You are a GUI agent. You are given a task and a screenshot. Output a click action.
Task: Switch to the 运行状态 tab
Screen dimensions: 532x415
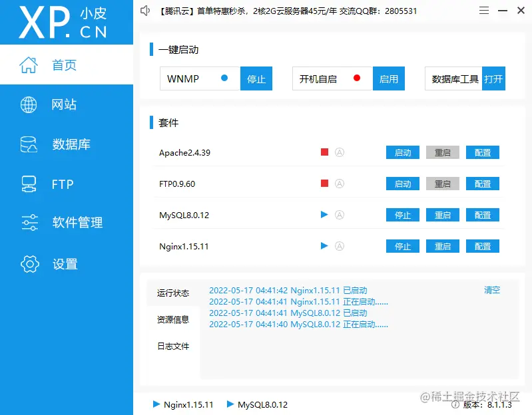(173, 293)
